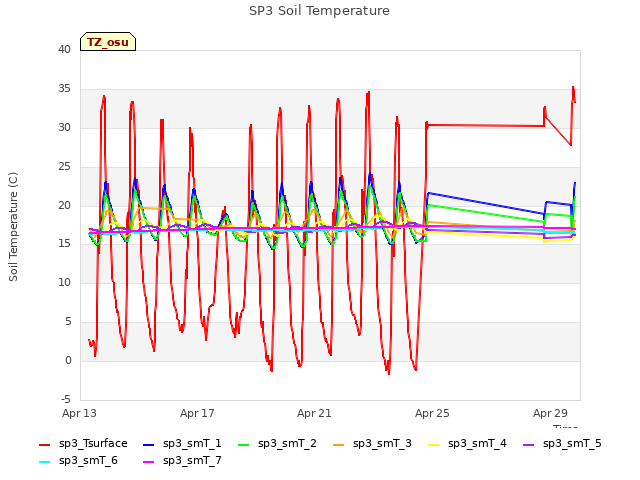
Task: Toggle the sp3_smT_1 legend entry
Action: pos(182,444)
